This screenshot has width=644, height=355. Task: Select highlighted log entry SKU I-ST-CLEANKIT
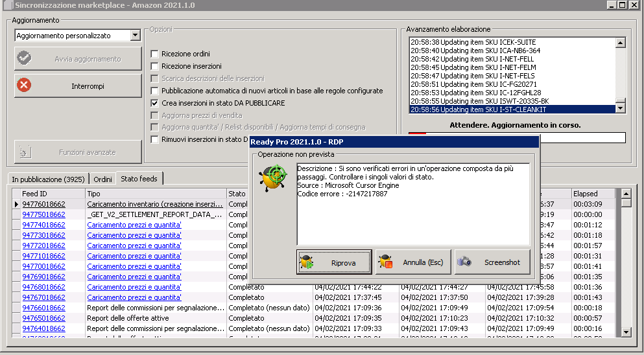pyautogui.click(x=512, y=109)
